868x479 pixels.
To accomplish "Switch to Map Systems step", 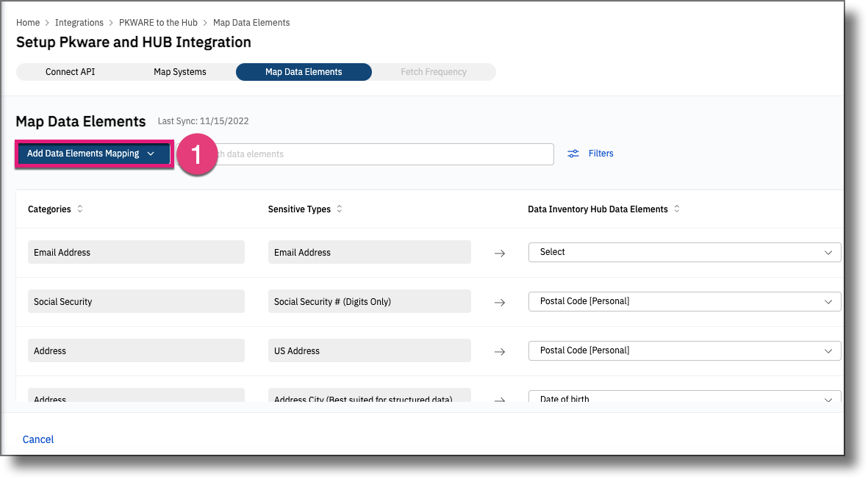I will 179,72.
